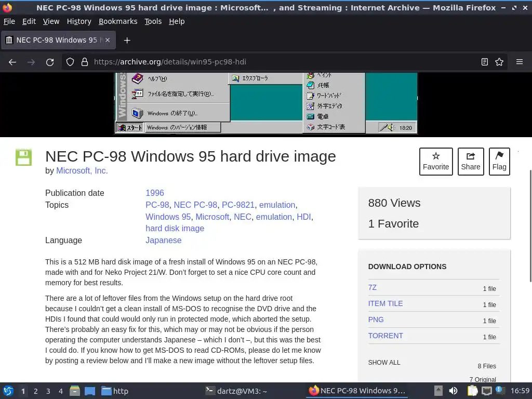Click the 16:59 taskbar clock

(x=520, y=391)
